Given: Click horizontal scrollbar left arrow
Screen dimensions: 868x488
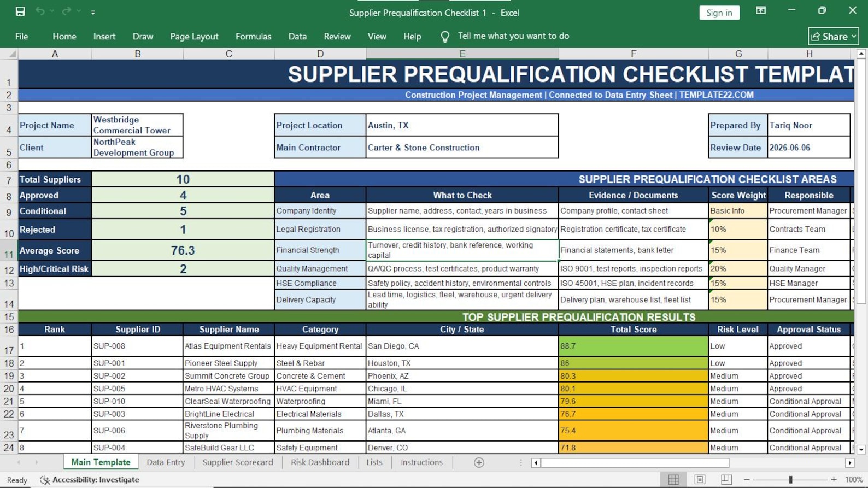Looking at the screenshot, I should click(x=536, y=463).
